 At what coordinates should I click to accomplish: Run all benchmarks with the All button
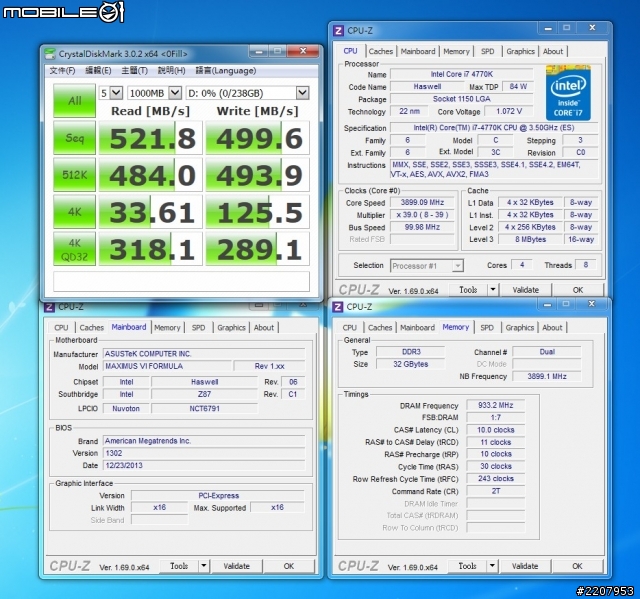click(74, 101)
